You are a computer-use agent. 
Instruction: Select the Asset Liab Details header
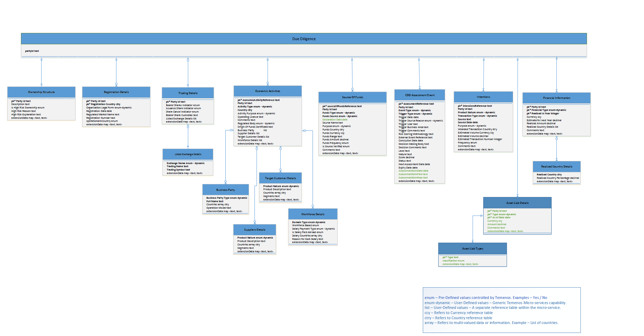click(x=517, y=203)
